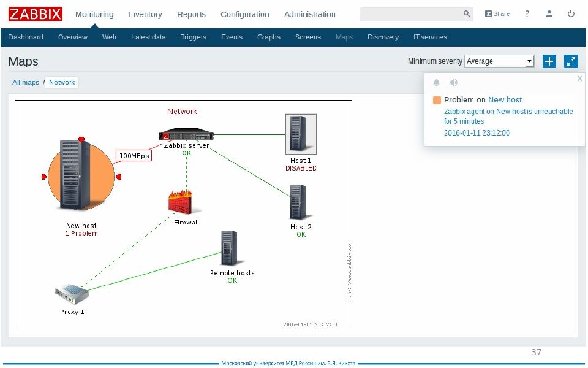Open the user profile icon
Screen dimensions: 588x368
pyautogui.click(x=549, y=14)
